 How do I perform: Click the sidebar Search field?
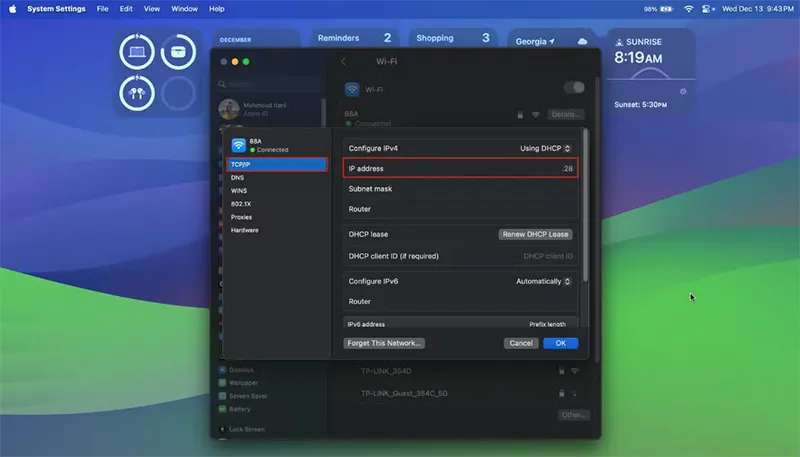tap(270, 84)
